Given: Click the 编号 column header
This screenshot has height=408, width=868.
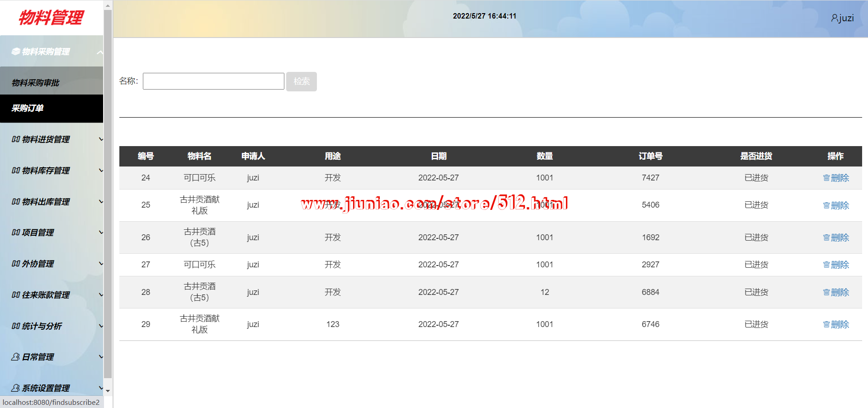Looking at the screenshot, I should pos(146,156).
